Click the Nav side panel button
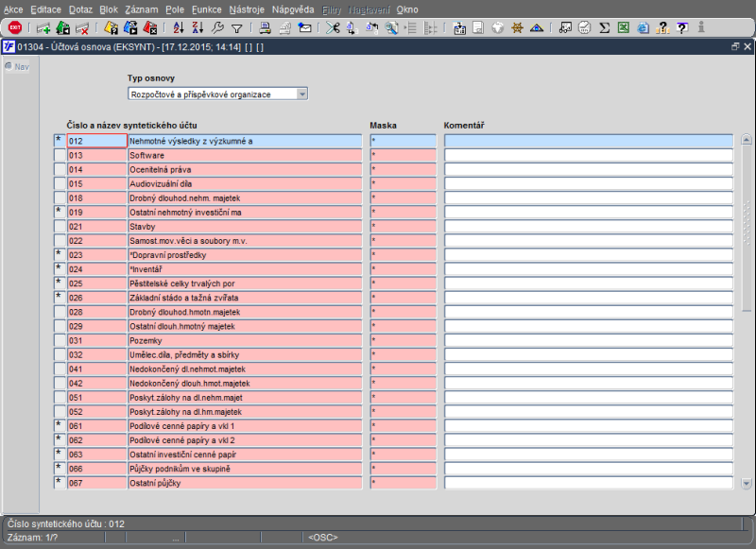This screenshot has width=756, height=549. click(x=17, y=66)
